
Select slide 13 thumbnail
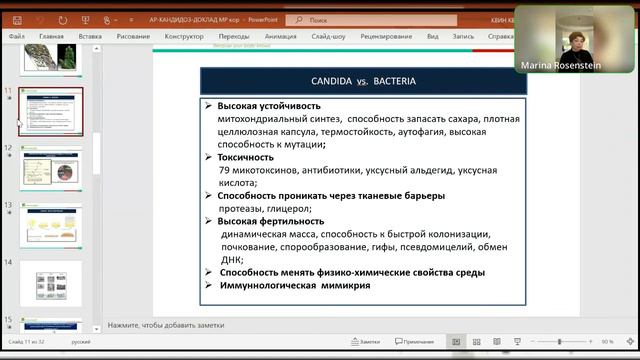(51, 226)
